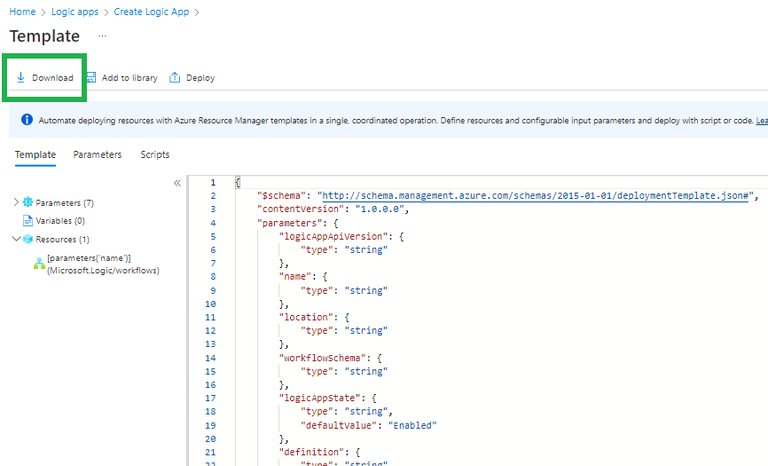
Task: Switch to the Parameters tab
Action: 97,155
